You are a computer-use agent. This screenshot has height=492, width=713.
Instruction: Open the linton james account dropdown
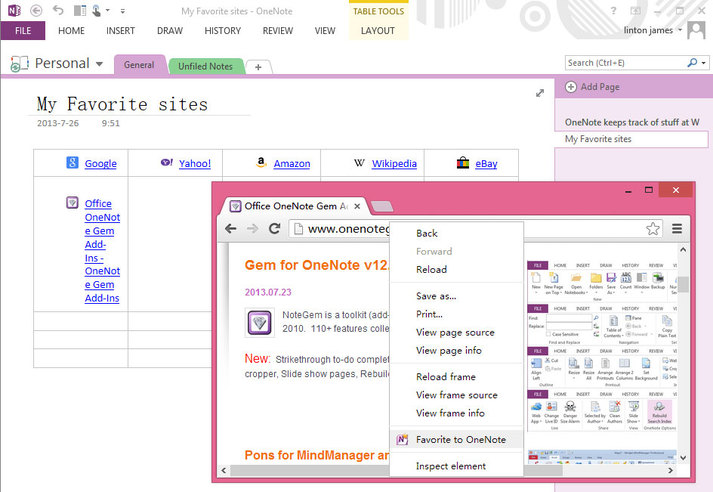(x=653, y=30)
